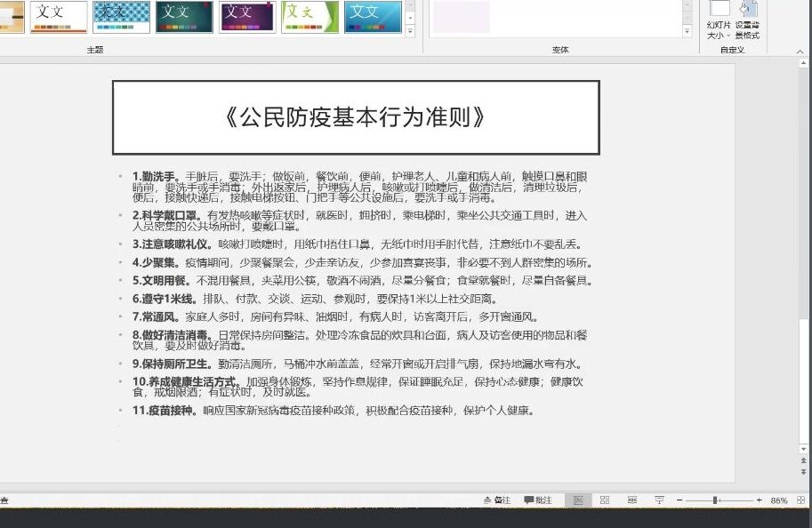Click the pale pink variant thumbnail

point(461,16)
